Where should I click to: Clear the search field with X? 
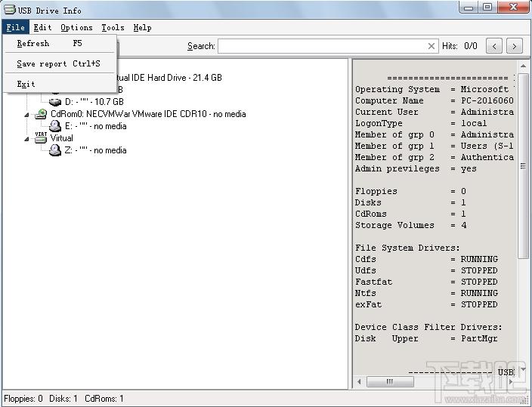point(431,46)
